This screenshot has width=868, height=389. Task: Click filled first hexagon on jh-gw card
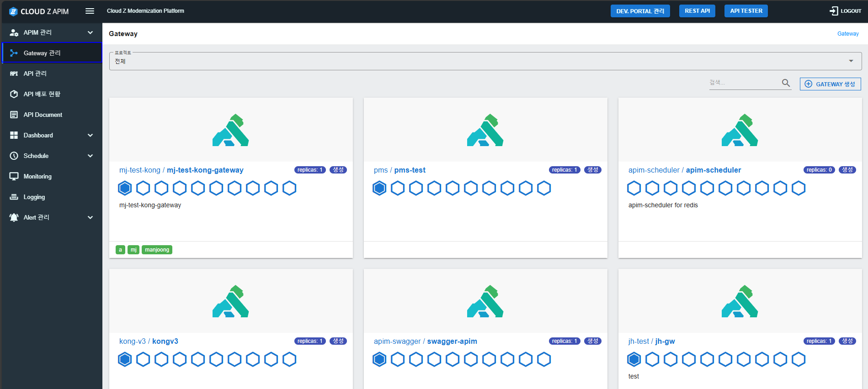(634, 359)
